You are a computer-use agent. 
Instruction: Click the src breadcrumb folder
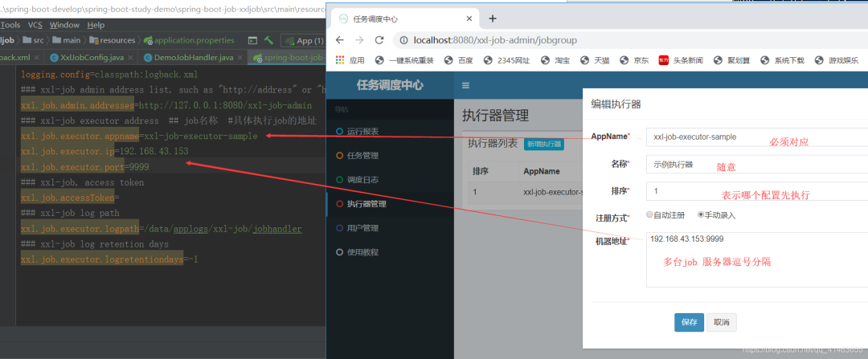[33, 40]
